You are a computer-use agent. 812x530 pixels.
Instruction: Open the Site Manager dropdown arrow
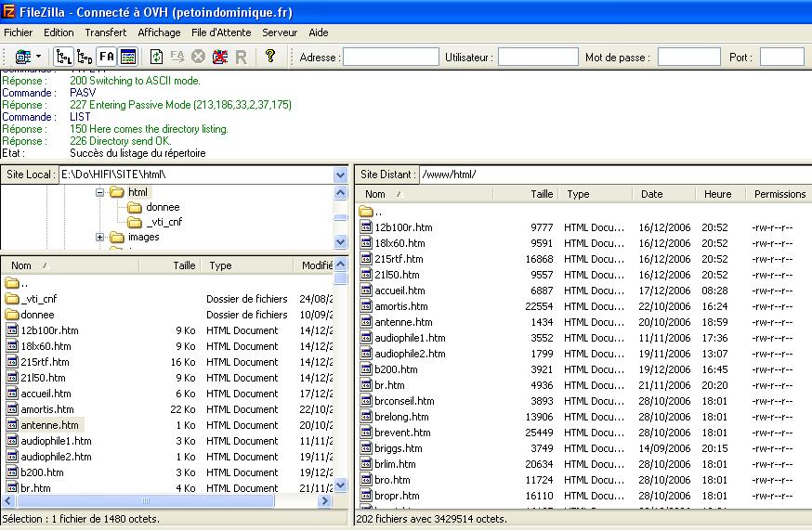coord(38,57)
